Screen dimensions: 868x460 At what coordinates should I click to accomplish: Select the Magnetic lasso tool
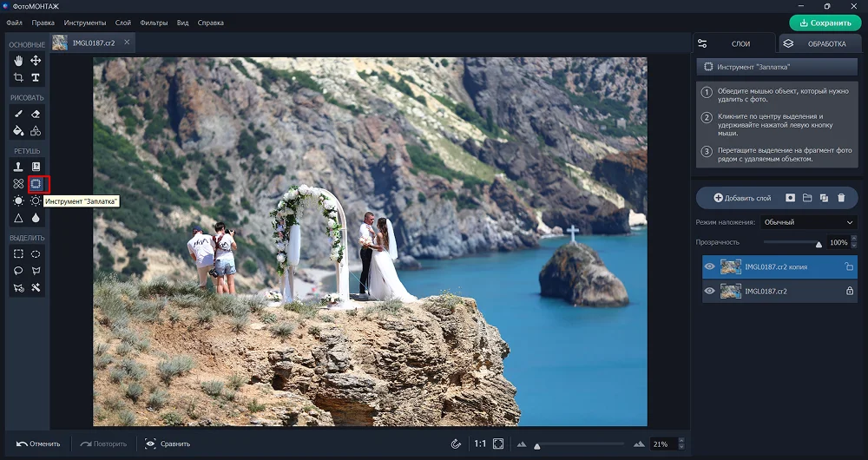pos(18,288)
